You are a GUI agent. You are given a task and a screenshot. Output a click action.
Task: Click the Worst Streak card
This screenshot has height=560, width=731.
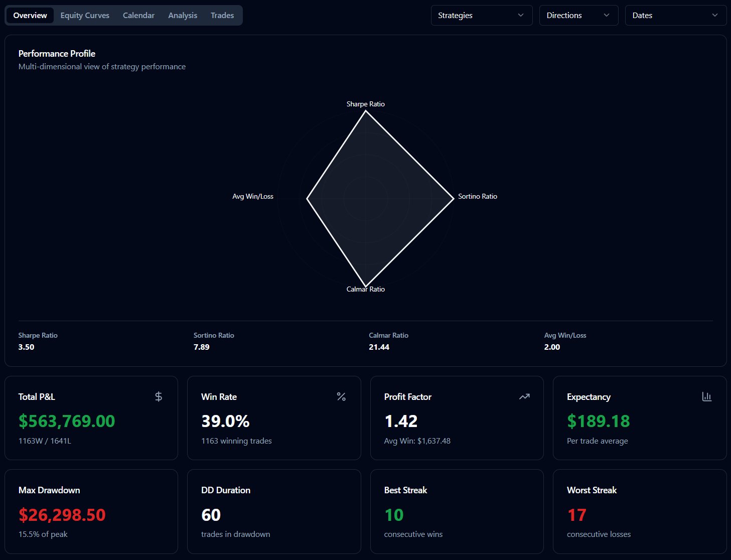tap(639, 511)
